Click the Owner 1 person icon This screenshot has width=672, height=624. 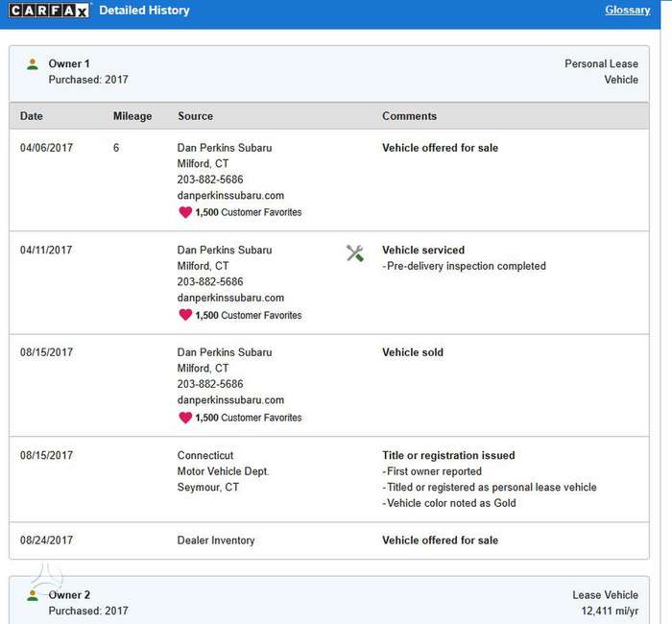[x=33, y=64]
